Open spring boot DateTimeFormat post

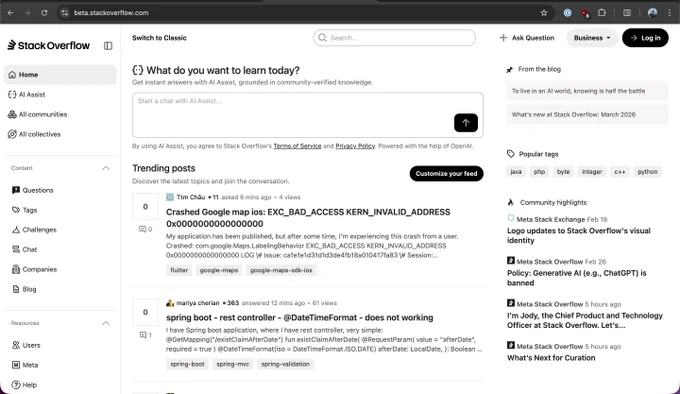pos(300,318)
